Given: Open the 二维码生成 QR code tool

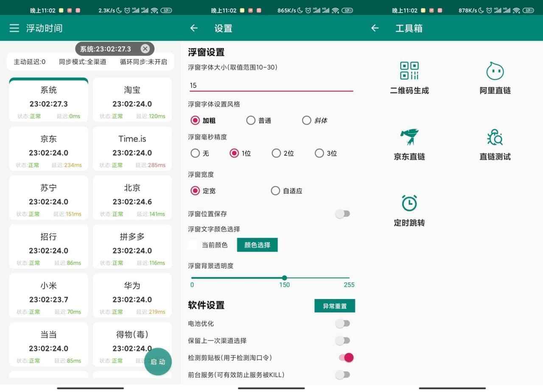Looking at the screenshot, I should point(409,78).
